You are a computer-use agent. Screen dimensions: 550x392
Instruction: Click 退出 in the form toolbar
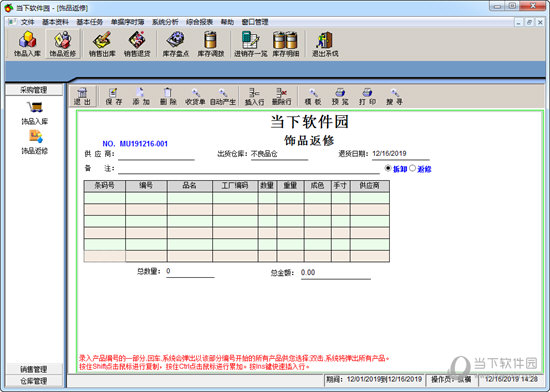(x=82, y=96)
